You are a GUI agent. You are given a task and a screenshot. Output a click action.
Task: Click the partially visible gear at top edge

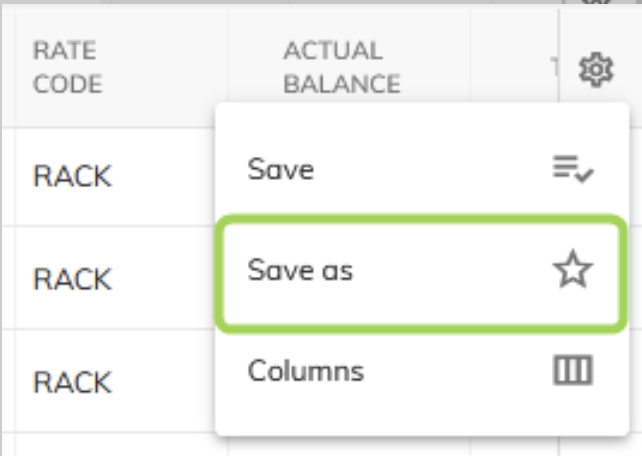[x=596, y=3]
